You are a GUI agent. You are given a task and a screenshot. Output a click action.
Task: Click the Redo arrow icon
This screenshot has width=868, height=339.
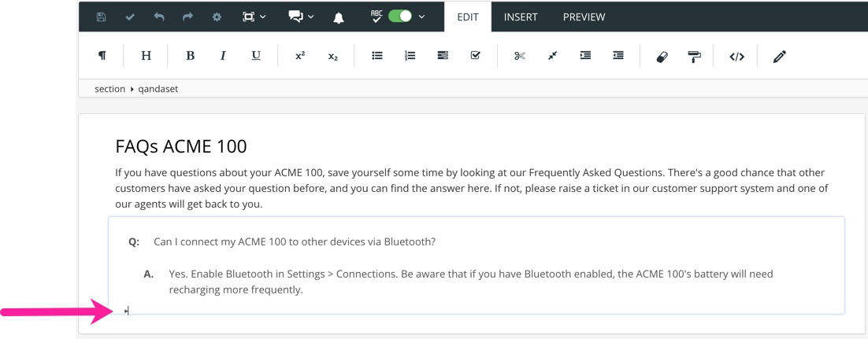[187, 17]
